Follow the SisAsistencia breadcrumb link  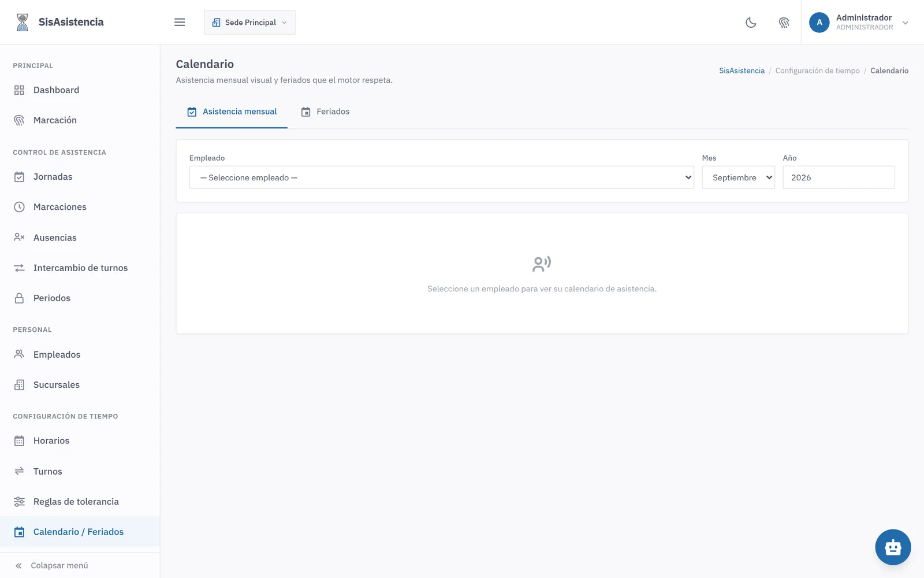[742, 71]
